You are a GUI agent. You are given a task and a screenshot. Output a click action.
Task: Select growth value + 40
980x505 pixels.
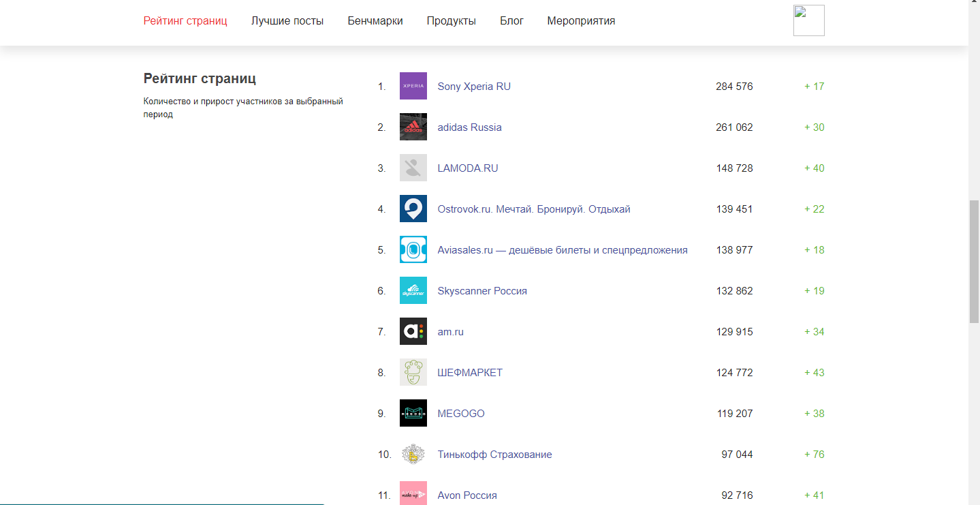pos(815,168)
